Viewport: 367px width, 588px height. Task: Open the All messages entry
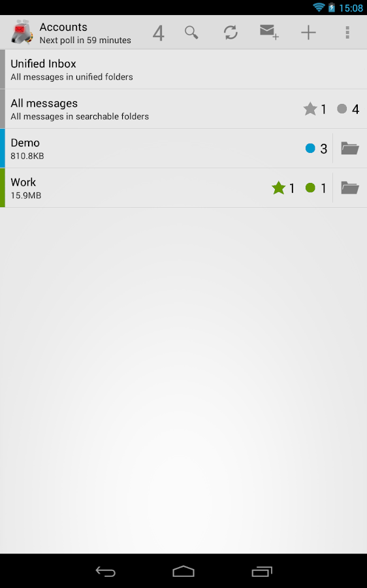(x=183, y=108)
